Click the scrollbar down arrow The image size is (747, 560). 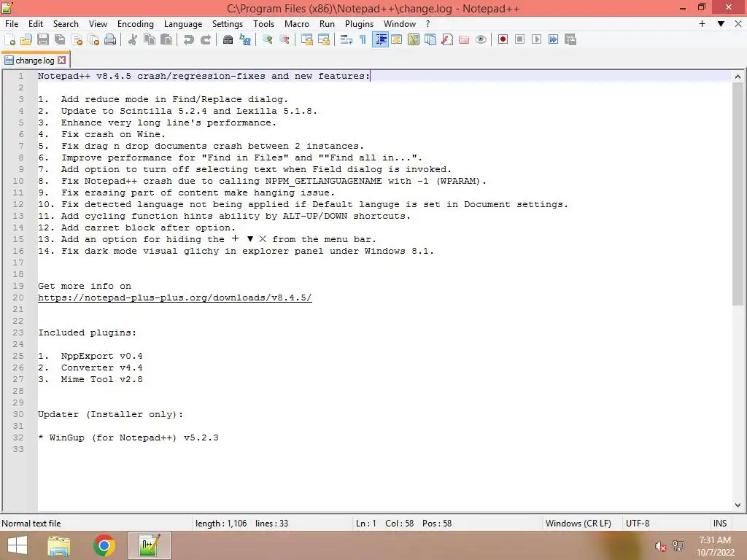(x=738, y=505)
